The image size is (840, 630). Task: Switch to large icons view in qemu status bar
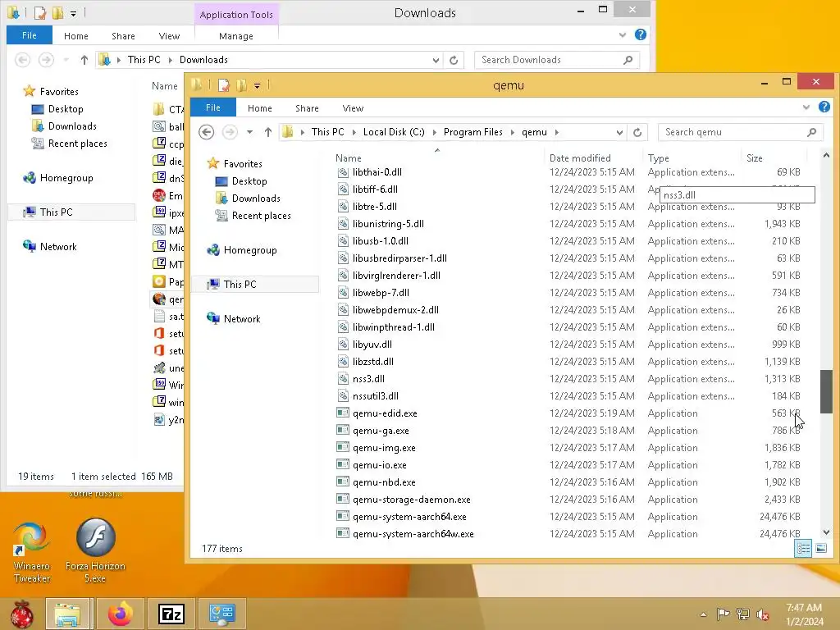pyautogui.click(x=820, y=548)
